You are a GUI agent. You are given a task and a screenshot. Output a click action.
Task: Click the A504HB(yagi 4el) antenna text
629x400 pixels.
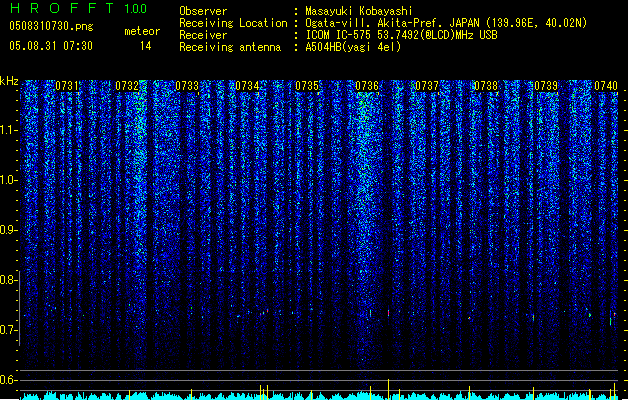(x=353, y=47)
